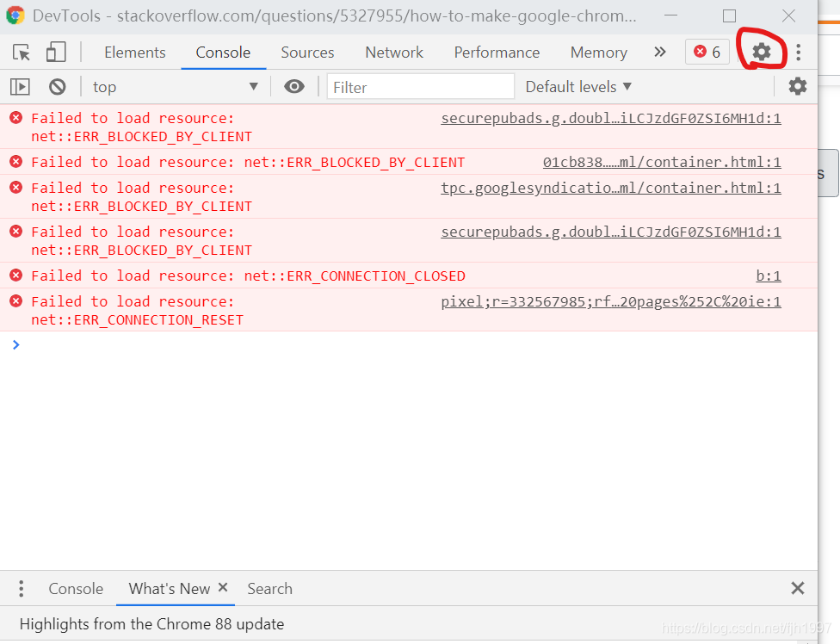Switch to the Sources tab

point(307,53)
